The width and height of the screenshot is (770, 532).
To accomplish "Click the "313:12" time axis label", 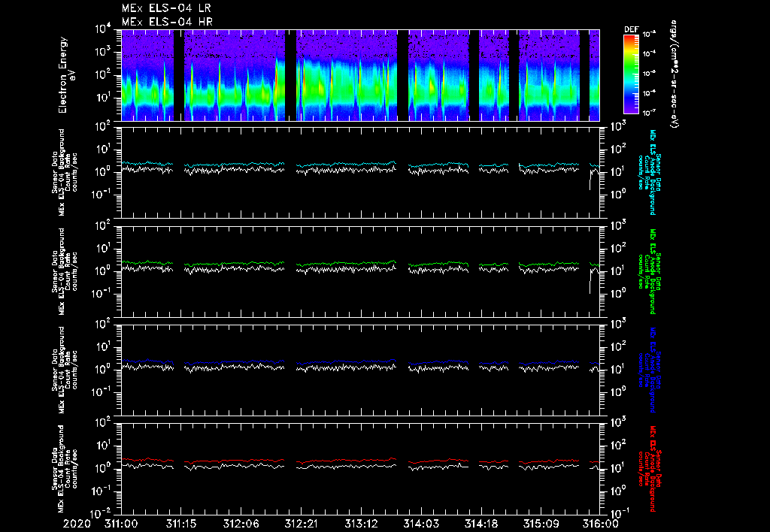I will (361, 524).
